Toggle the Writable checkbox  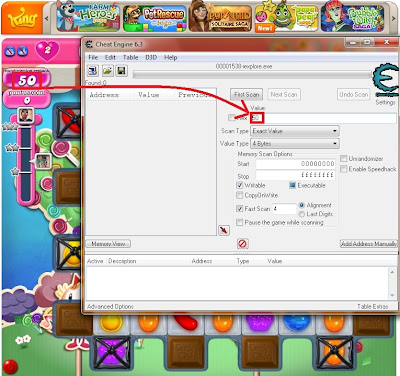(x=239, y=185)
